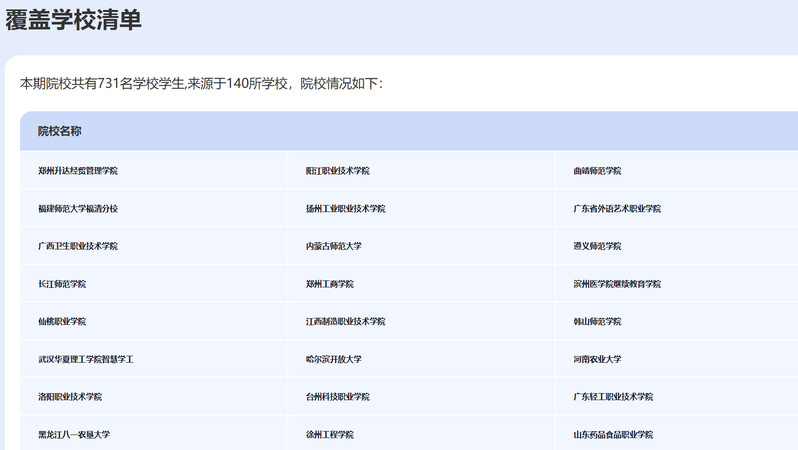
Task: Select 黑龙江八一农垦大学 entry
Action: pos(74,435)
